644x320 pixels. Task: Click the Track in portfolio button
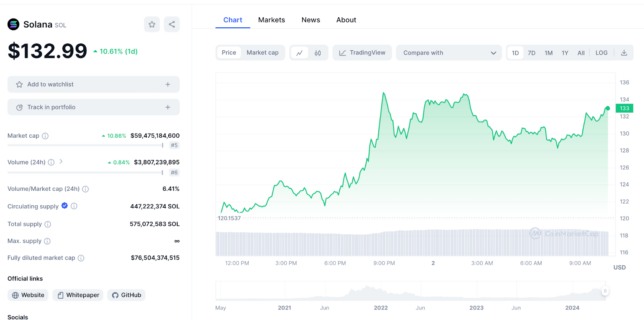click(93, 107)
